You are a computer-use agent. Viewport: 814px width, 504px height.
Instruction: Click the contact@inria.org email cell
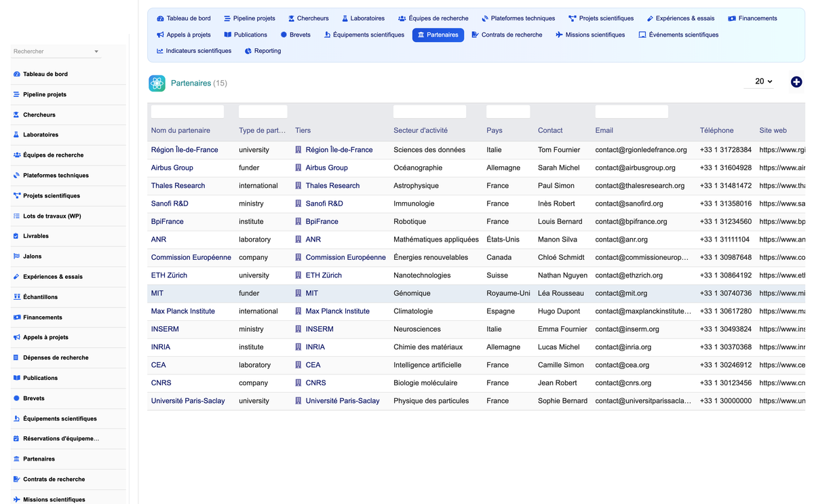point(623,347)
